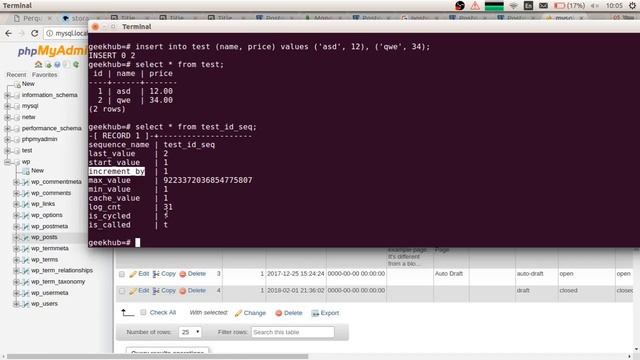The width and height of the screenshot is (640, 360).
Task: Click the Check All link
Action: (163, 313)
